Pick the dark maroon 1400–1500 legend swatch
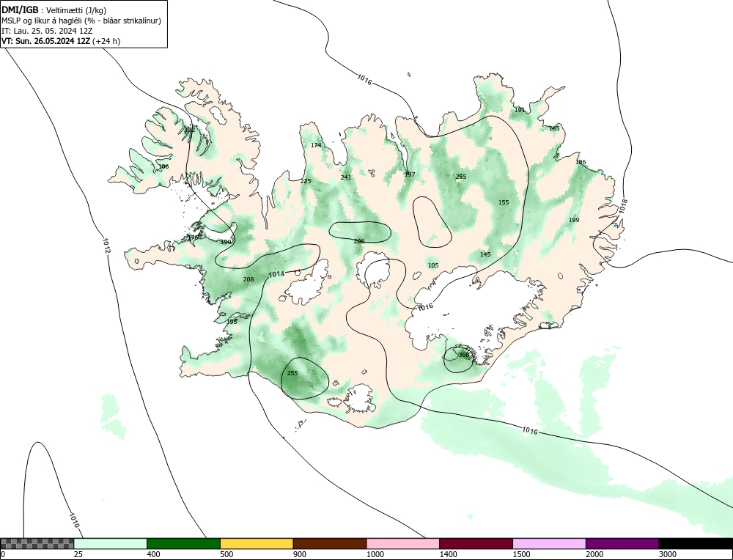Viewport: 733px width, 560px height. click(x=476, y=544)
